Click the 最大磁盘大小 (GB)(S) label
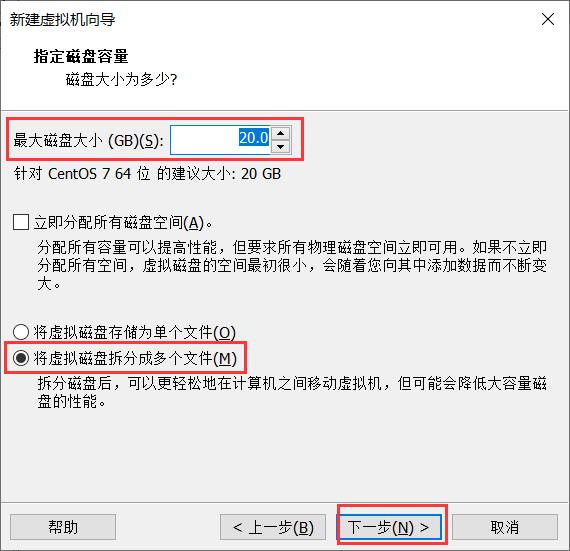This screenshot has height=551, width=570. point(88,141)
